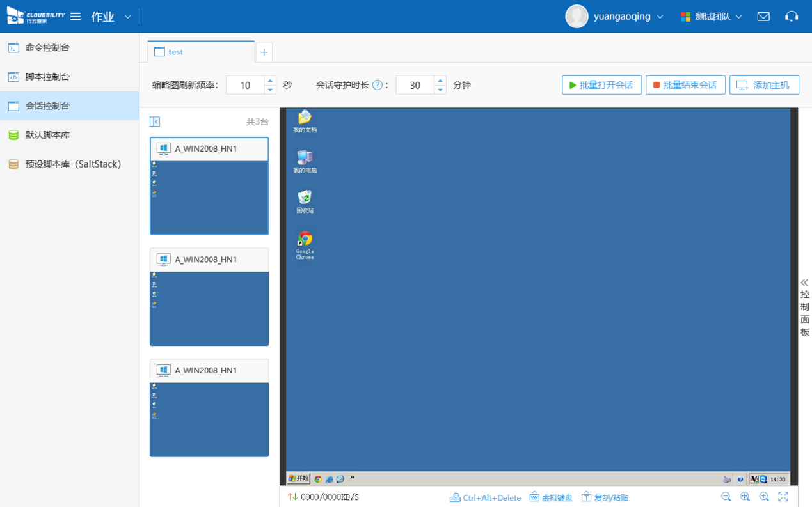Open the hamburger menu in the header
This screenshot has width=812, height=507.
76,17
